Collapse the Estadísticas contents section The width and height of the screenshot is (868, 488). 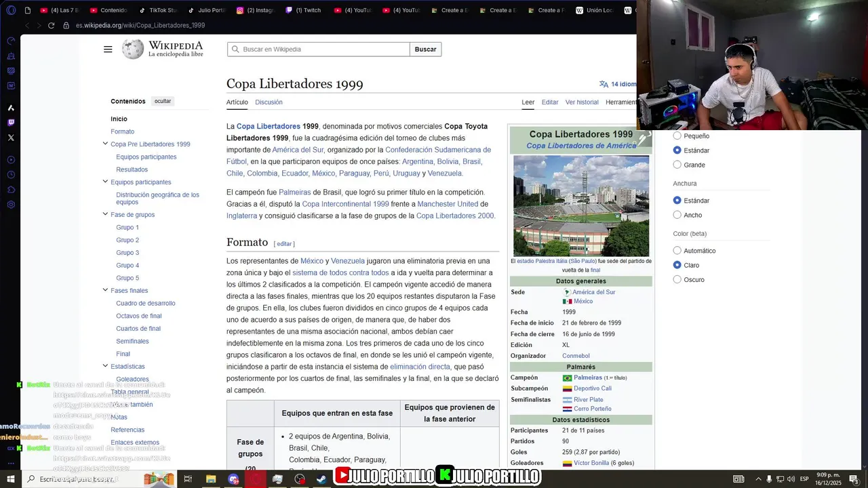pos(105,366)
